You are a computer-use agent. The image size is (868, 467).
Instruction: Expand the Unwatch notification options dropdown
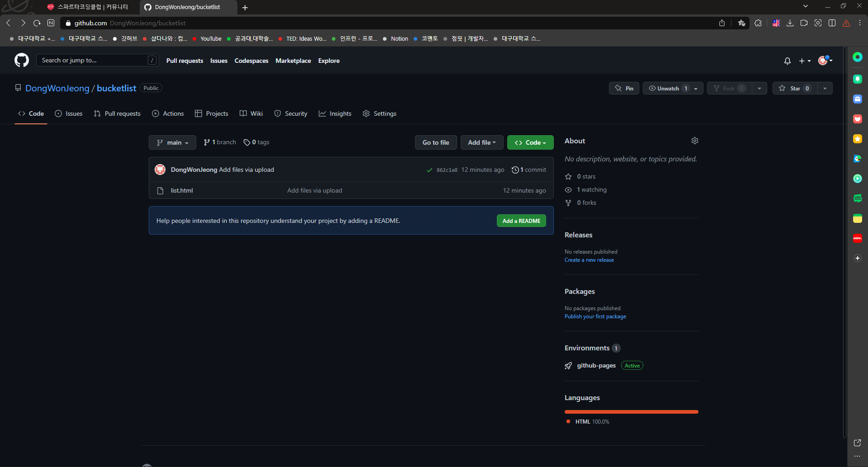pyautogui.click(x=696, y=89)
